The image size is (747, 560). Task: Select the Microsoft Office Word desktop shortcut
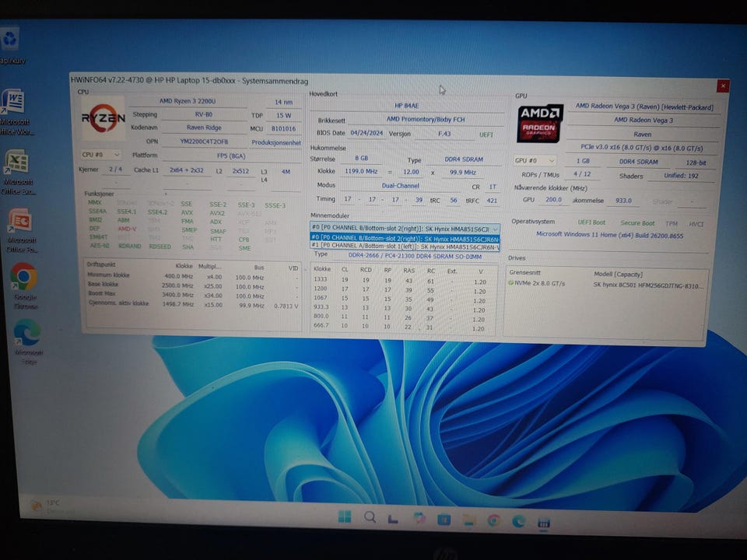[x=13, y=101]
